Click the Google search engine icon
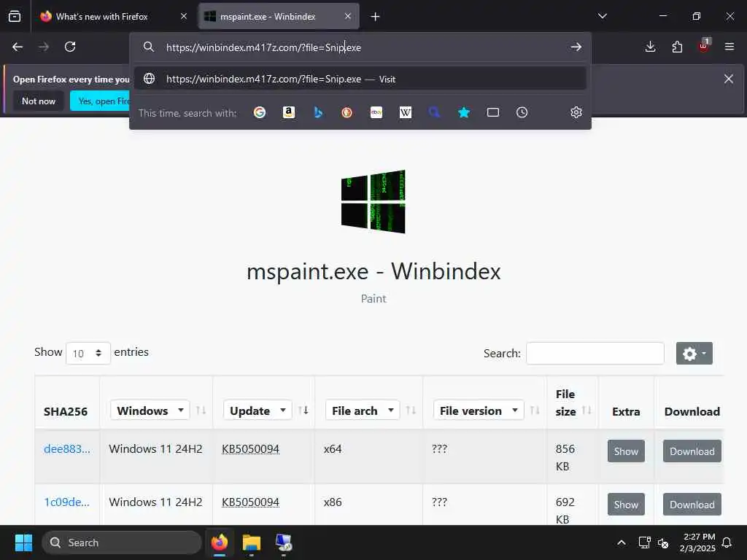This screenshot has width=747, height=560. pyautogui.click(x=260, y=112)
